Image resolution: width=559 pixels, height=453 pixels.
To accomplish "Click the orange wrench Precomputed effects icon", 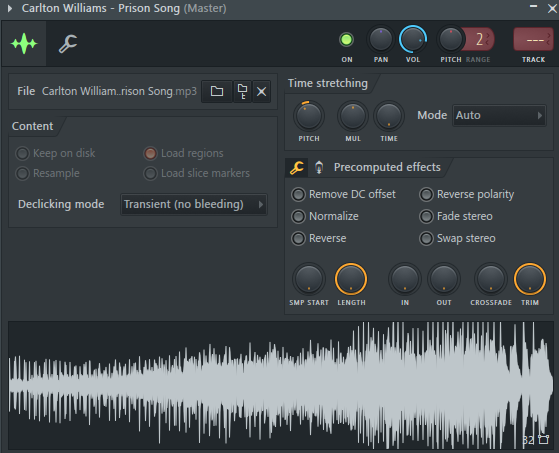I will 296,167.
